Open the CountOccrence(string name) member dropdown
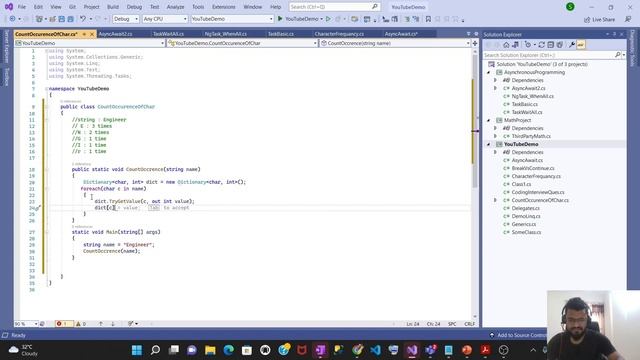Viewport: 640px width, 360px height. tap(395, 43)
